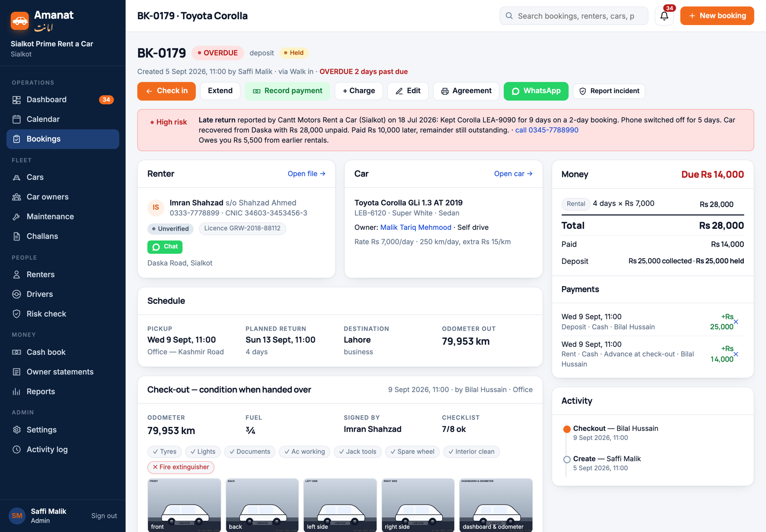
Task: Go to Owner statements
Action: [x=63, y=372]
